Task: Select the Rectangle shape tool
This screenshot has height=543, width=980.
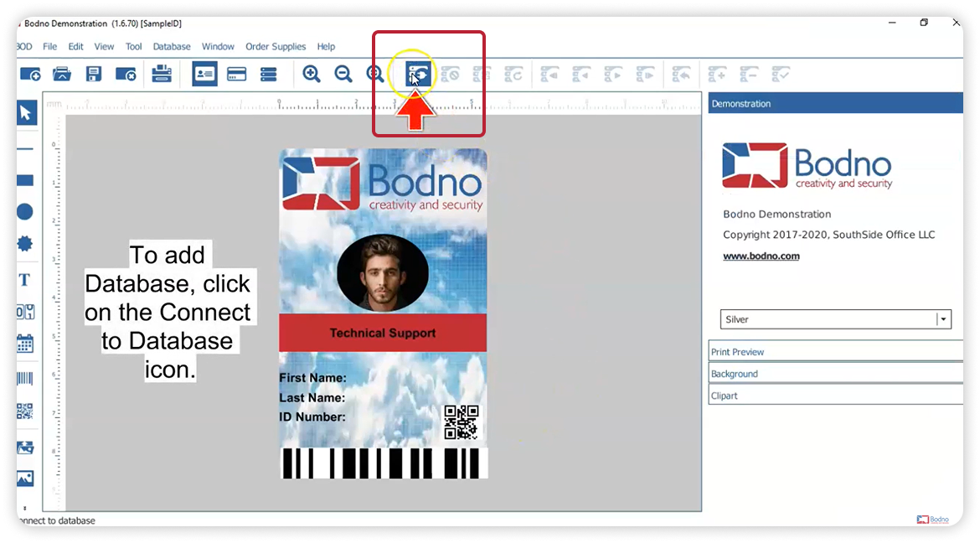Action: coord(25,180)
